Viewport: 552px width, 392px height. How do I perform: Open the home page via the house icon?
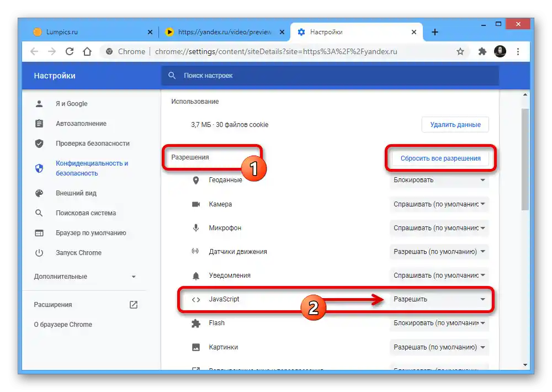(87, 51)
